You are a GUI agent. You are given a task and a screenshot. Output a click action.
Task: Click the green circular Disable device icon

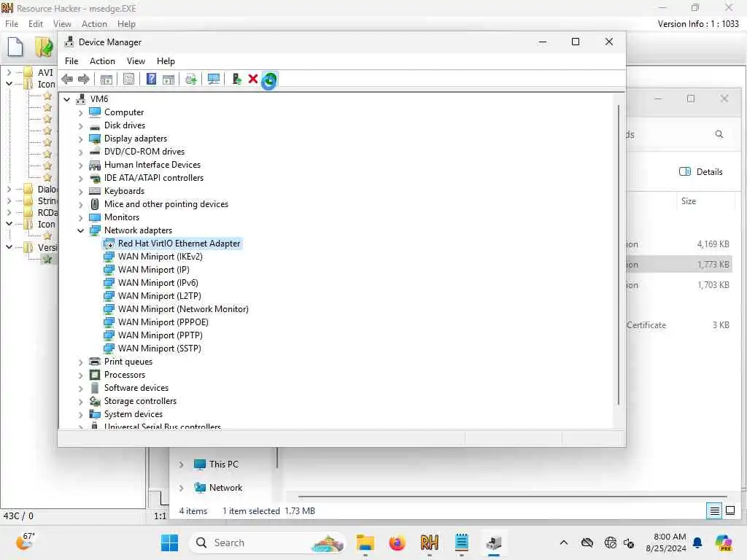point(269,79)
